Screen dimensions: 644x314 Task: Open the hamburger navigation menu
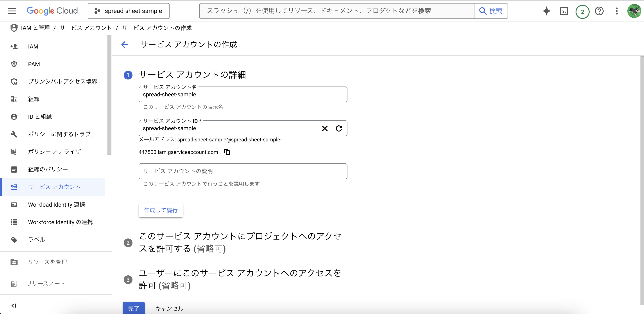point(12,11)
